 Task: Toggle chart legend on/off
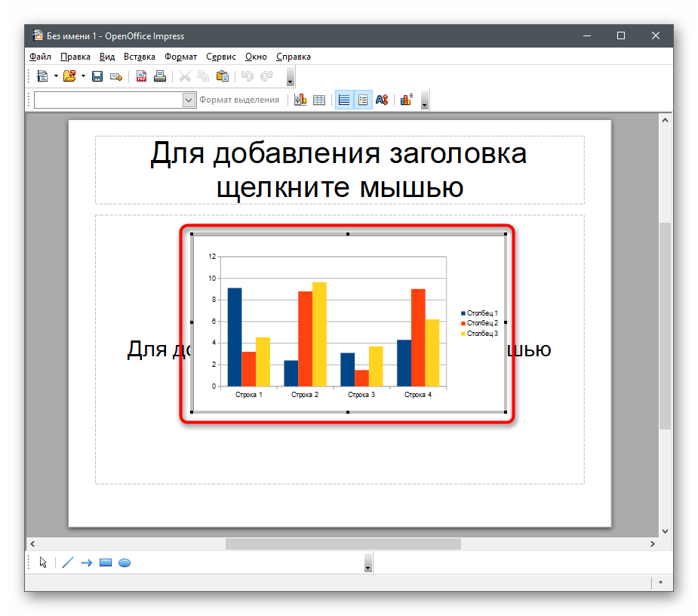click(x=363, y=100)
